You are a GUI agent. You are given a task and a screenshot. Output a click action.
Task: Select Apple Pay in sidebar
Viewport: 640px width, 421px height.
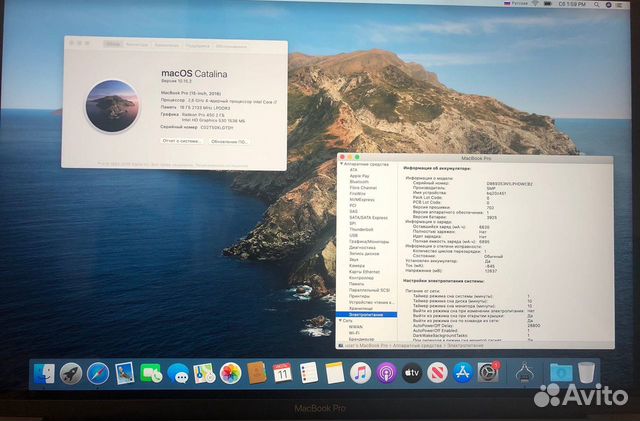pos(359,176)
